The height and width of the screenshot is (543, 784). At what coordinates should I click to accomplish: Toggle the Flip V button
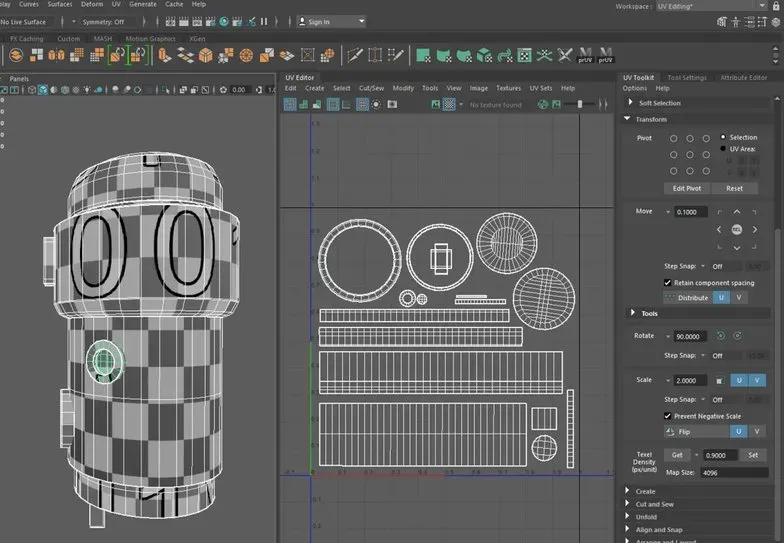757,432
